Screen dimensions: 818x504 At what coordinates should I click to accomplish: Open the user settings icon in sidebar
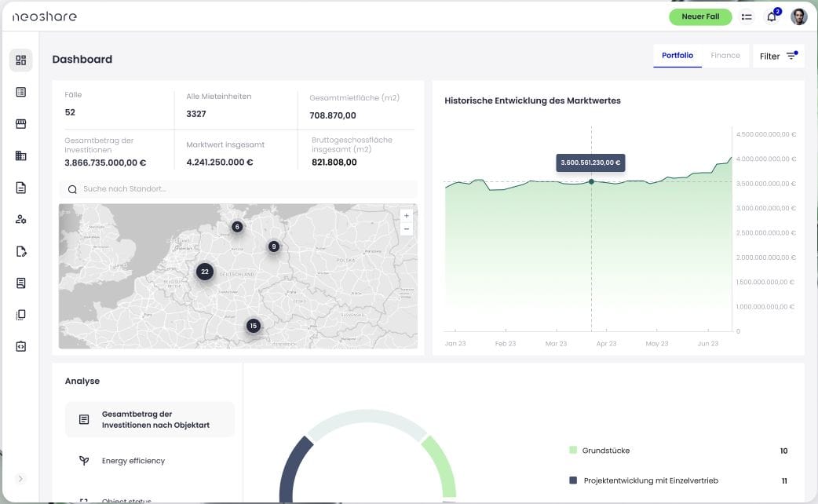point(21,220)
